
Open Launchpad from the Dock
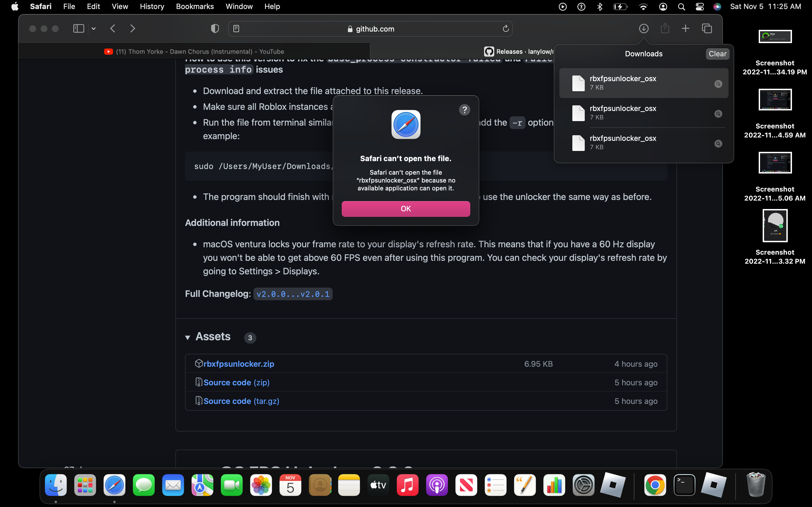85,485
